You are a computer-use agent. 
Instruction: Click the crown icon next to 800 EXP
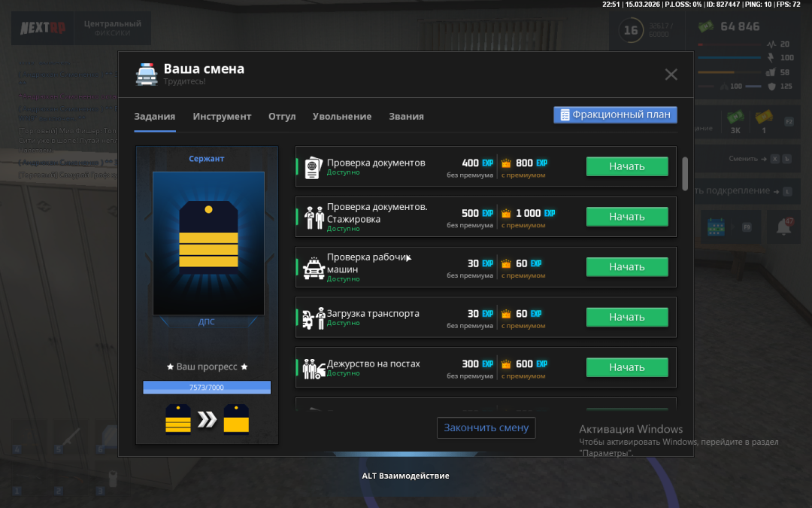pos(506,163)
